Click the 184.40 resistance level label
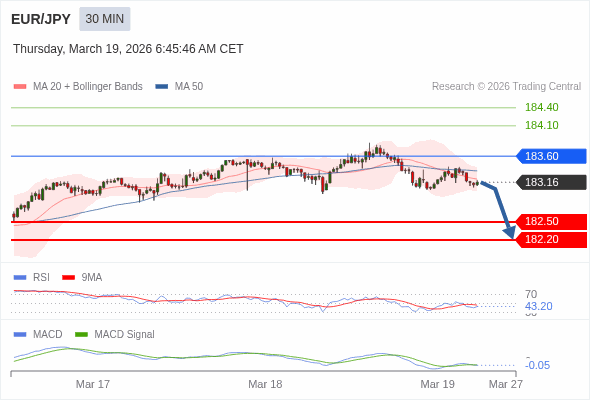 pyautogui.click(x=541, y=107)
